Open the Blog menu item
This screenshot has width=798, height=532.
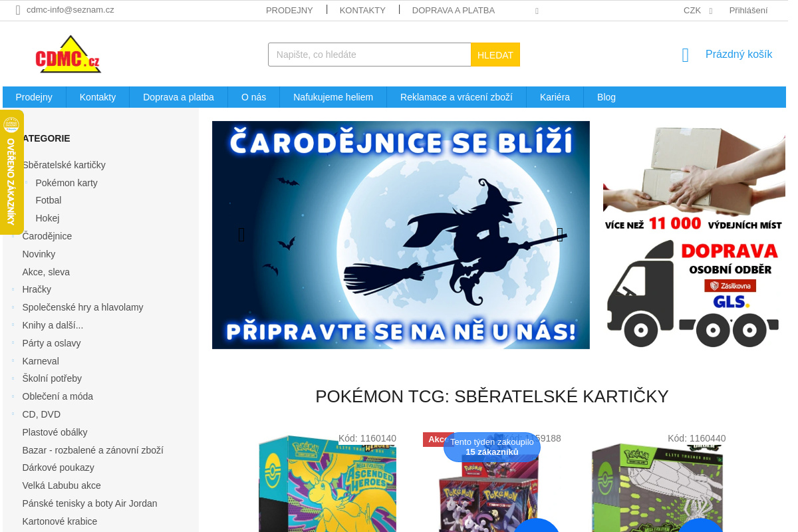coord(606,97)
